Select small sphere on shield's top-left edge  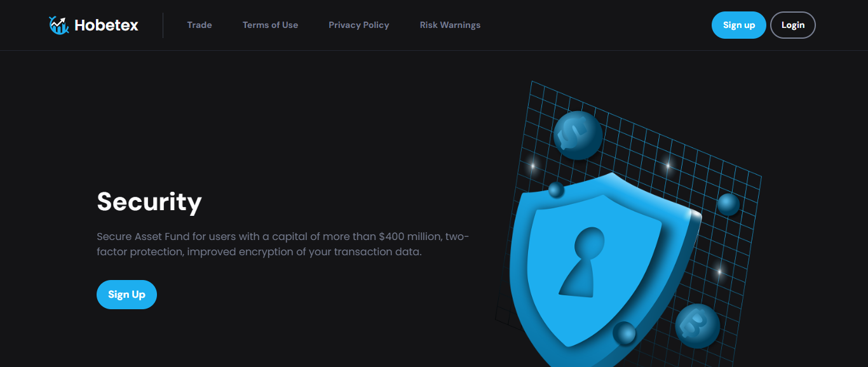[556, 189]
